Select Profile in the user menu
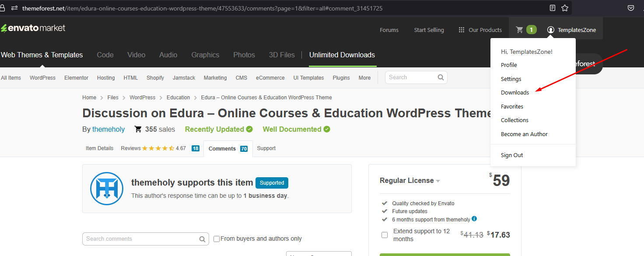 point(509,65)
